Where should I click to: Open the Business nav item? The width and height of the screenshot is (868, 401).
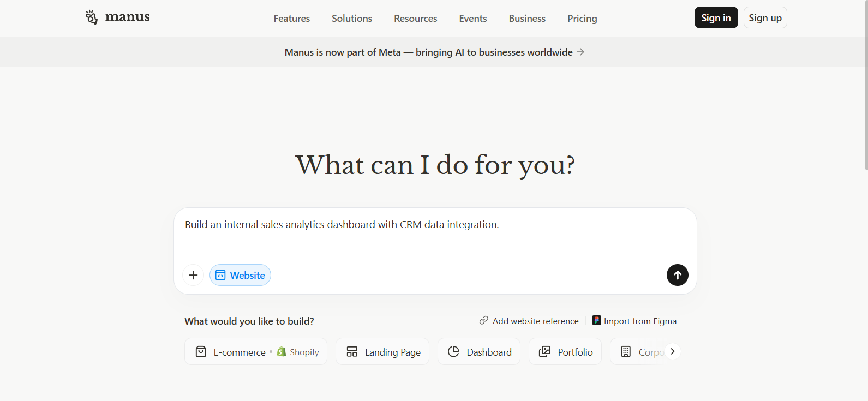pos(527,19)
